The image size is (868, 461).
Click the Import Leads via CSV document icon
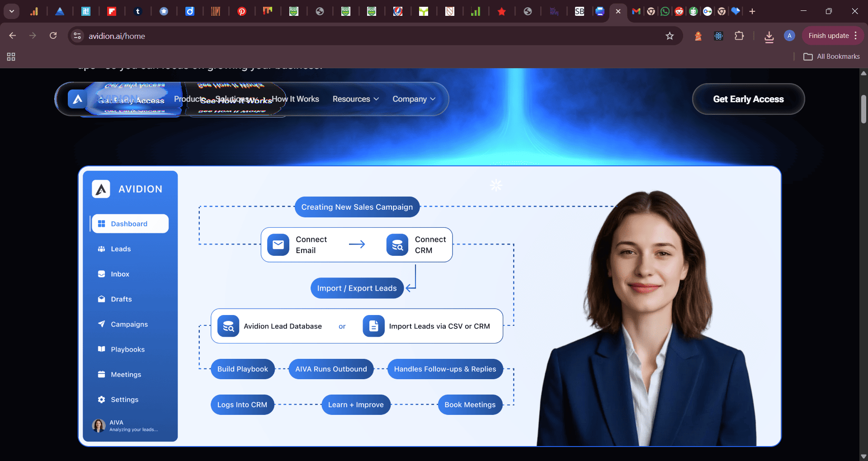(373, 326)
